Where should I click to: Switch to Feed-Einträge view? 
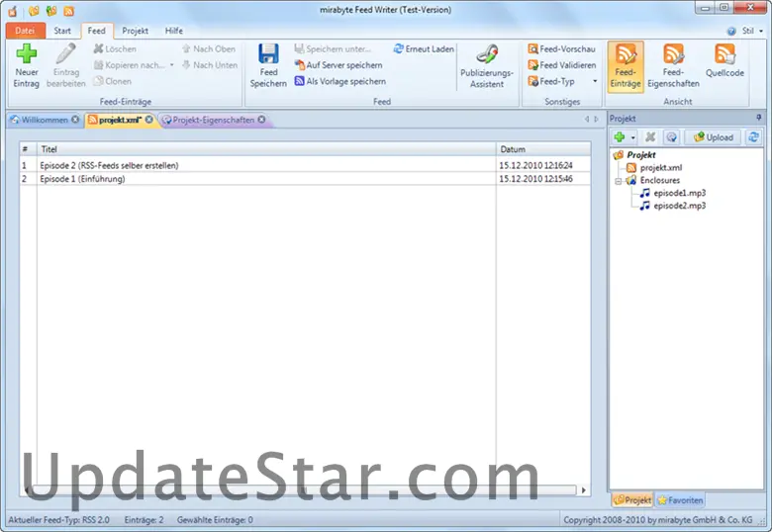[x=626, y=66]
